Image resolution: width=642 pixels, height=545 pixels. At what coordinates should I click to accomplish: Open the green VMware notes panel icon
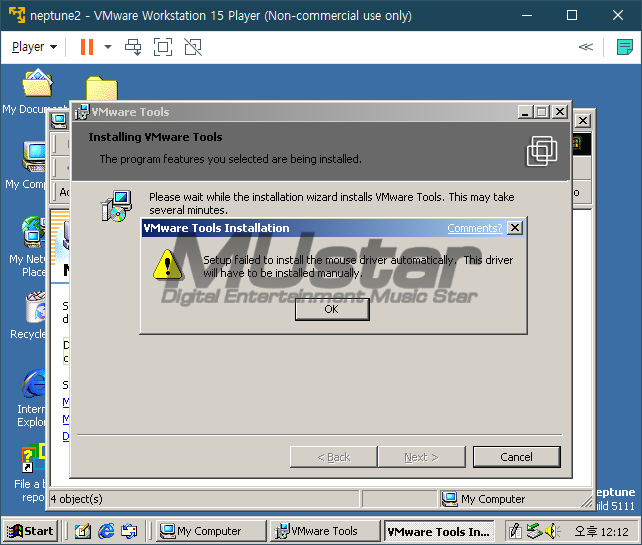coord(624,47)
